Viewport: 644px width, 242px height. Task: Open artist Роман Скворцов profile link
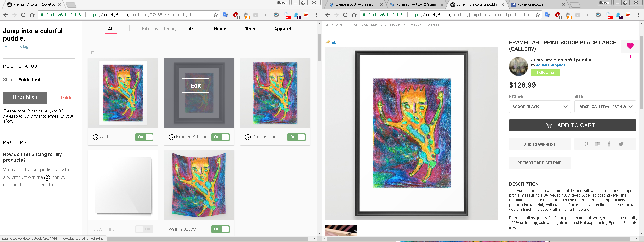pyautogui.click(x=551, y=65)
